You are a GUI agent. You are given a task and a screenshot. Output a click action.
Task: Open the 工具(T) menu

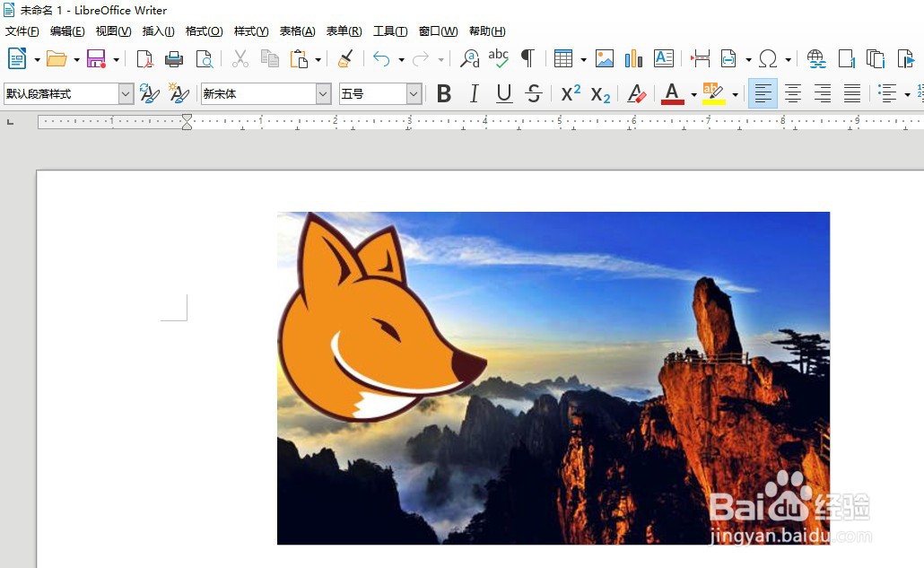point(390,31)
